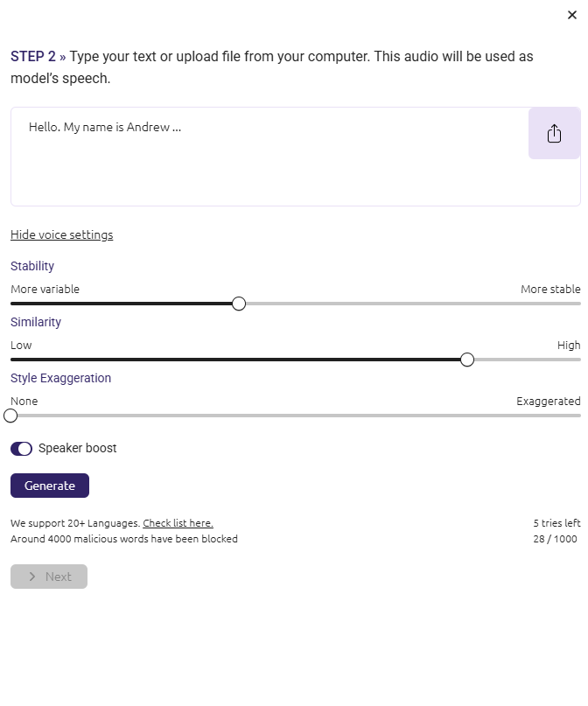The width and height of the screenshot is (588, 706).
Task: Click the chevron arrow inside Next button
Action: pyautogui.click(x=32, y=577)
